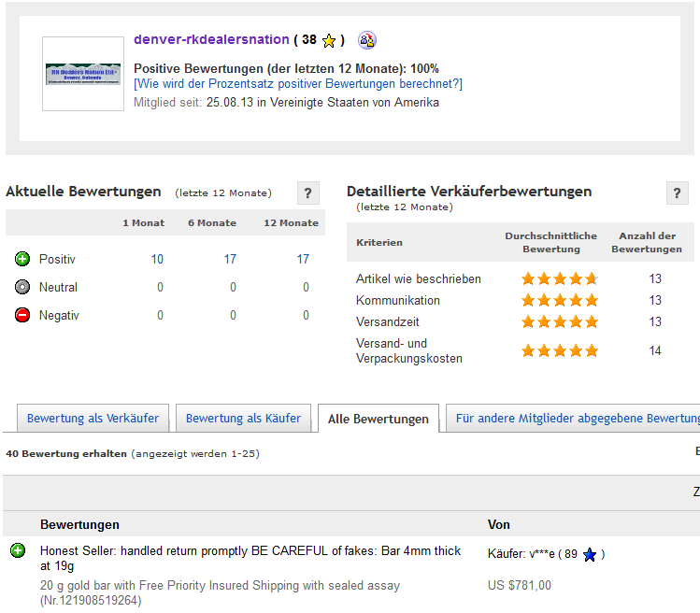Open help for Detaillierte Verkäuferbewertungen section

pos(677,193)
